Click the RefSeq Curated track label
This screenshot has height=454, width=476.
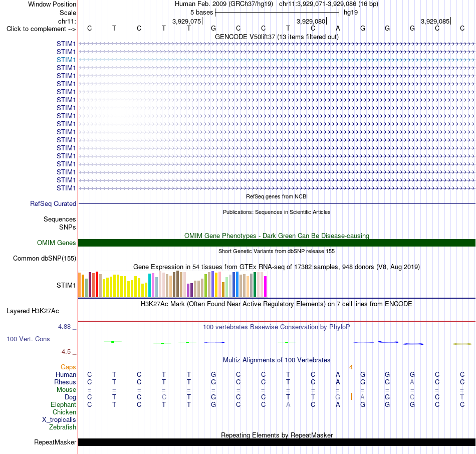tap(53, 204)
